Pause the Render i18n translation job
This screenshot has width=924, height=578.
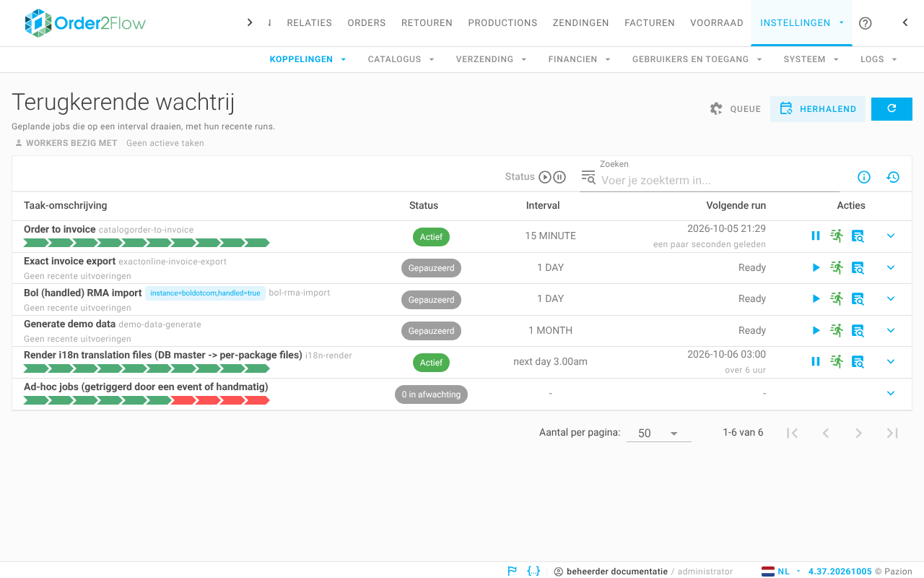(816, 361)
